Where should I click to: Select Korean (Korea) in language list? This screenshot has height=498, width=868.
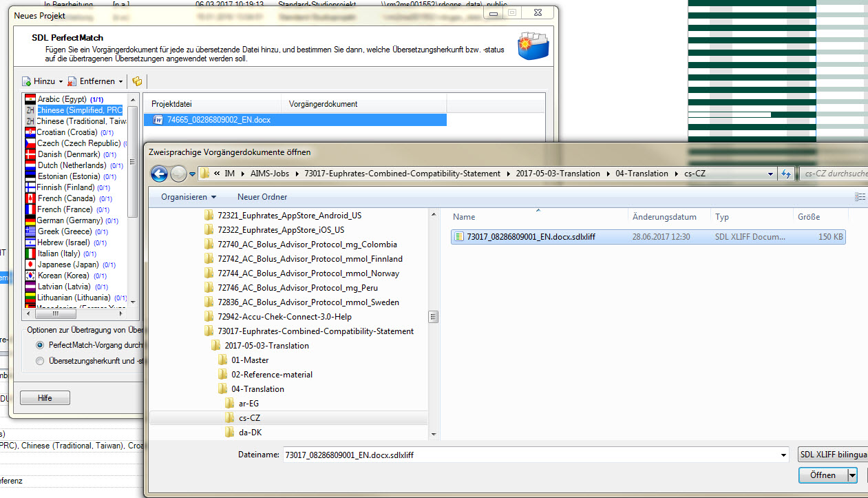coord(64,276)
